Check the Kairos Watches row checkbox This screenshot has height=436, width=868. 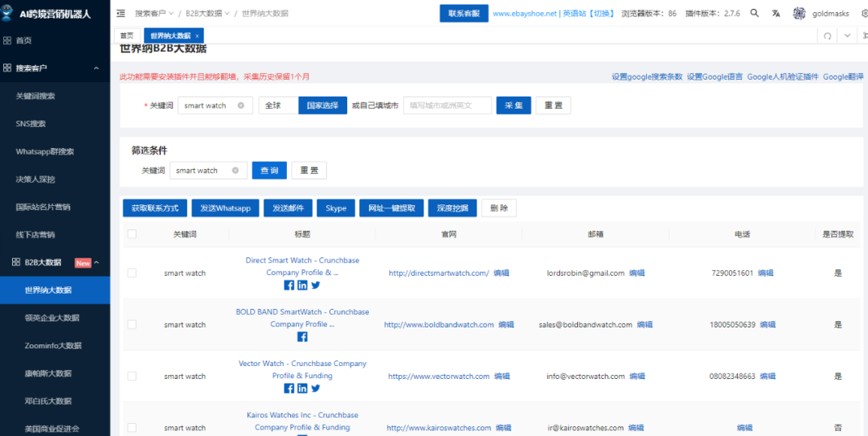(132, 428)
